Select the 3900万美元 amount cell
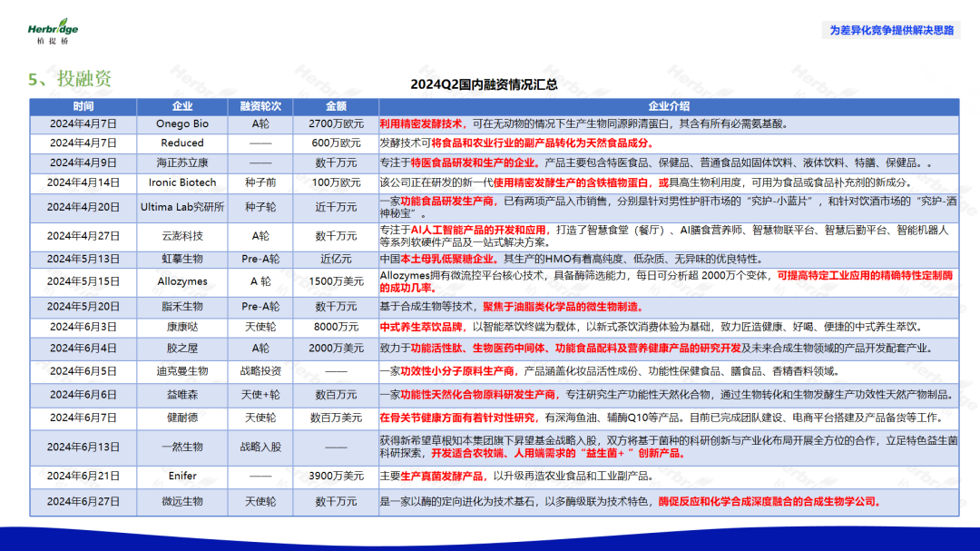The height and width of the screenshot is (551, 980). pos(336,476)
